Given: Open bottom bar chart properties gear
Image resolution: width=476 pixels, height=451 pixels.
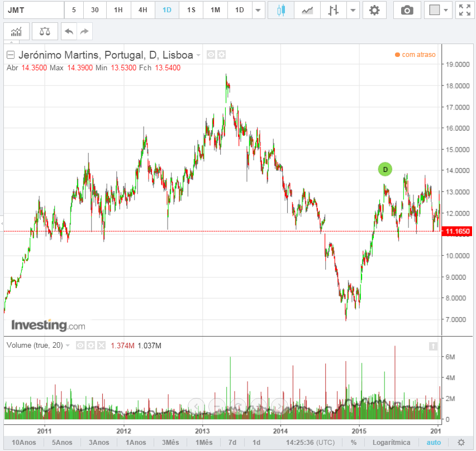Looking at the screenshot, I should [x=461, y=443].
